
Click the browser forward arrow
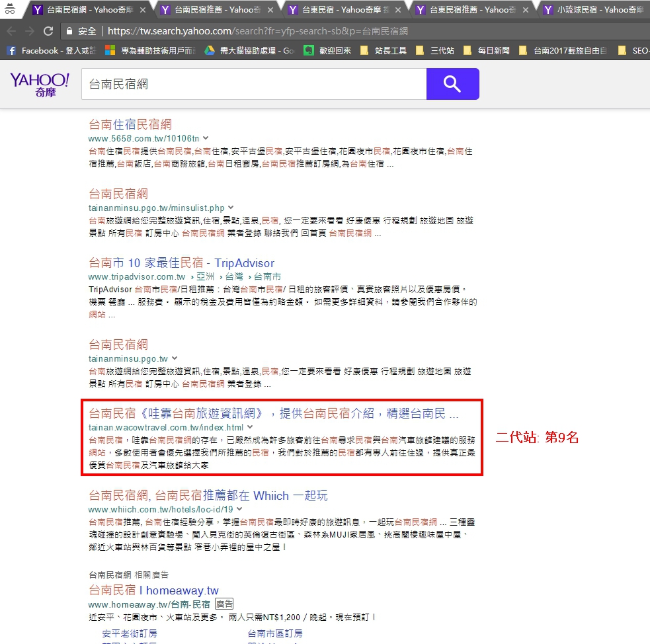[30, 31]
